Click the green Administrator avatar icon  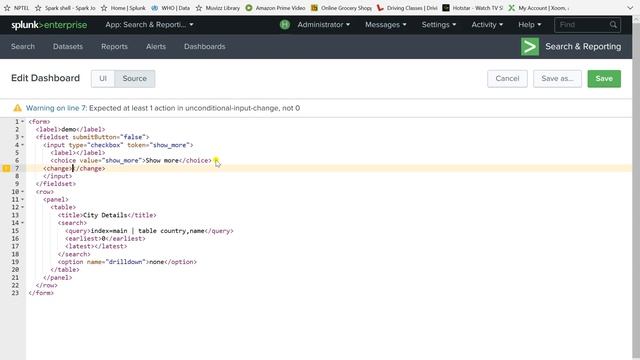point(284,25)
